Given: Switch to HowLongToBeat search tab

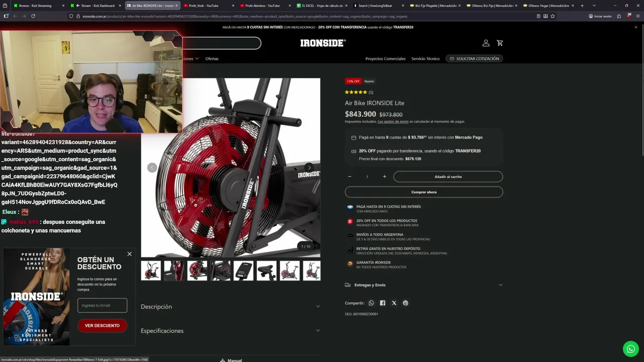Looking at the screenshot, I should [x=378, y=6].
